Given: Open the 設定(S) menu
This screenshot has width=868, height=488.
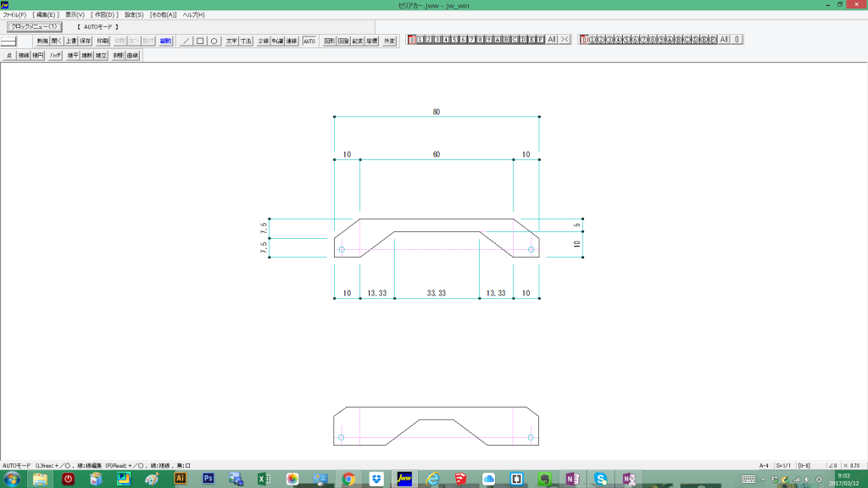Looking at the screenshot, I should click(x=134, y=14).
